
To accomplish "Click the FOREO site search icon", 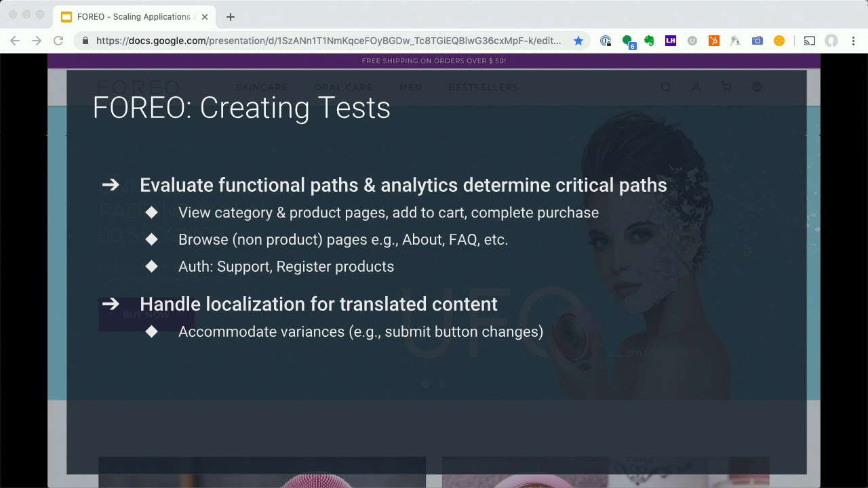I will [666, 87].
